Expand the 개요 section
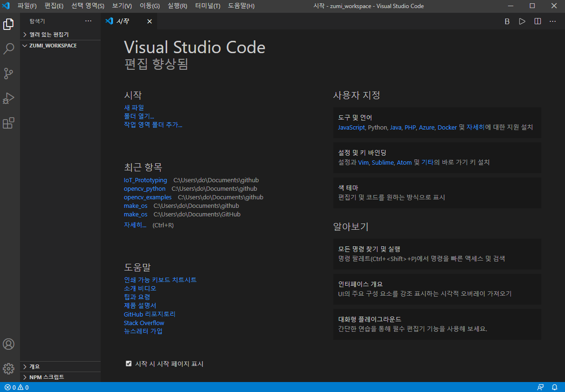The width and height of the screenshot is (565, 392). pos(60,366)
